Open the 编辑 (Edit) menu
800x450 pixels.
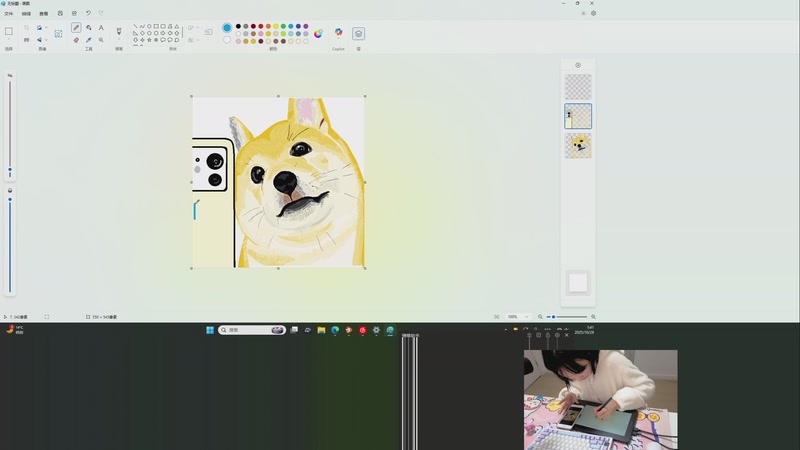[26, 14]
